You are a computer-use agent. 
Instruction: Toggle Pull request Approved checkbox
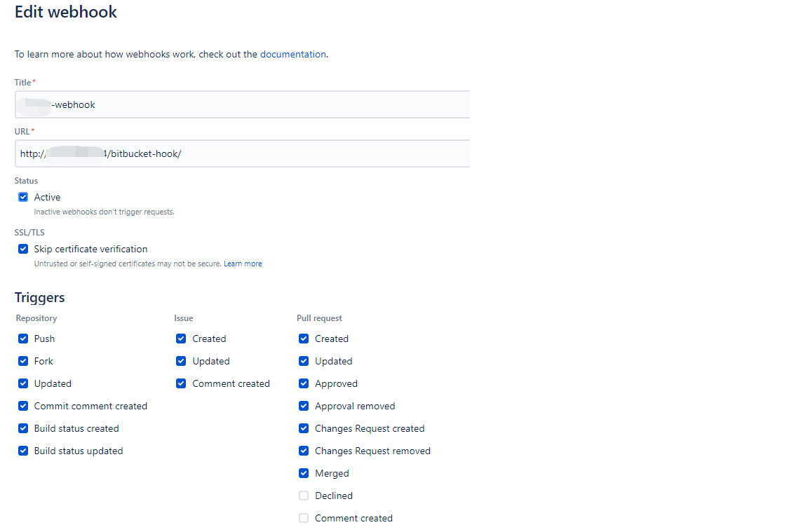point(304,383)
